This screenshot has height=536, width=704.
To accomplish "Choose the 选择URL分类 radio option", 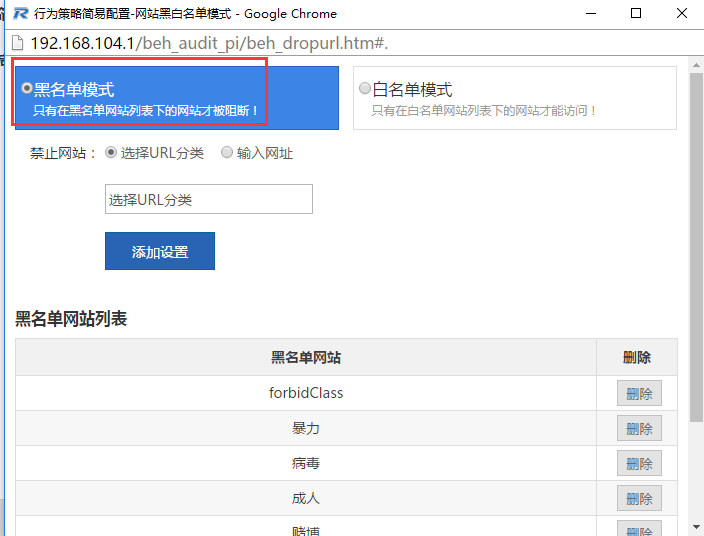I will (111, 153).
